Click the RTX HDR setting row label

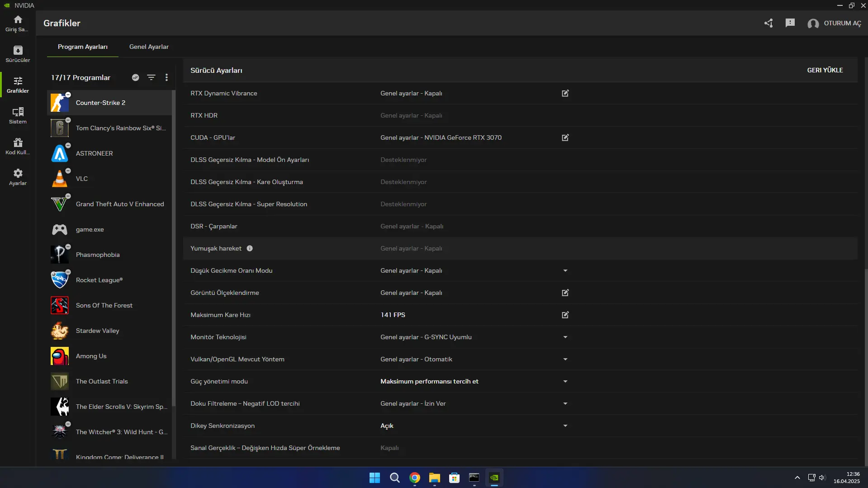click(x=204, y=115)
